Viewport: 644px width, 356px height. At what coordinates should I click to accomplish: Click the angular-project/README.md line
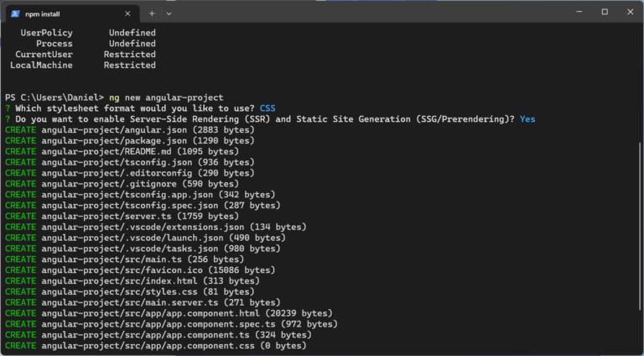click(122, 151)
